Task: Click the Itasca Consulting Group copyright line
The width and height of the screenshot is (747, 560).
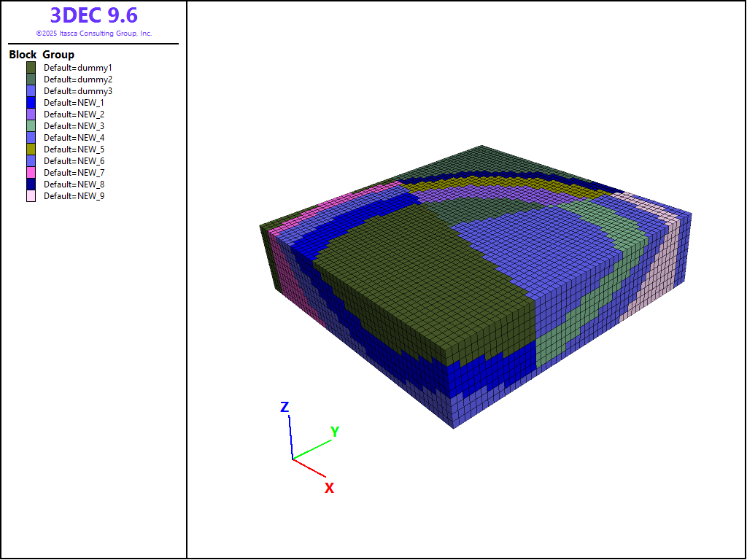Action: [93, 34]
